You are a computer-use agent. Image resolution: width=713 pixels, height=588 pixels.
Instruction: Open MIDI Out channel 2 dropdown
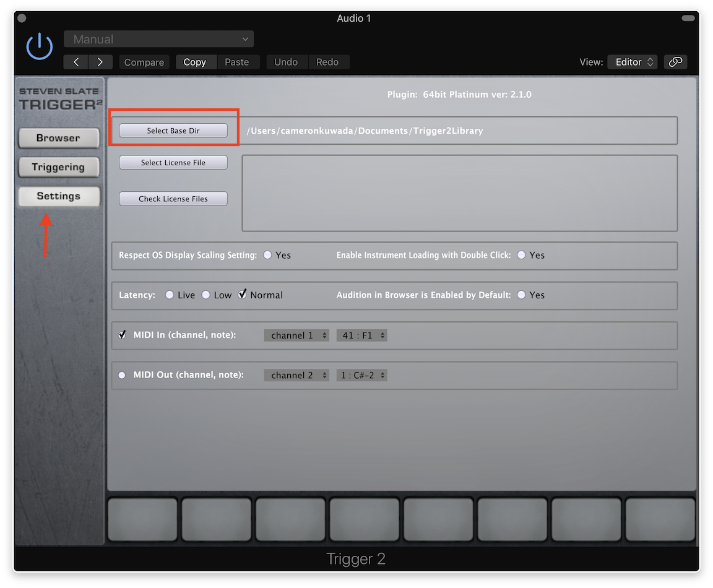[296, 375]
